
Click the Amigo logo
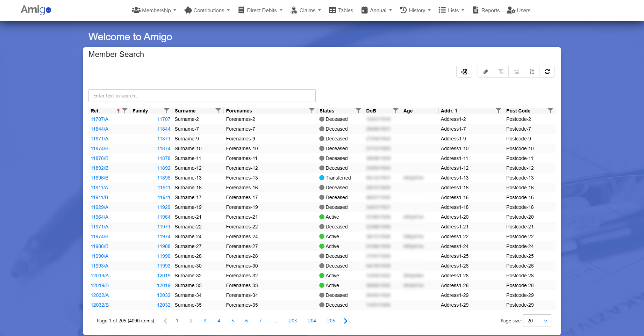36,10
